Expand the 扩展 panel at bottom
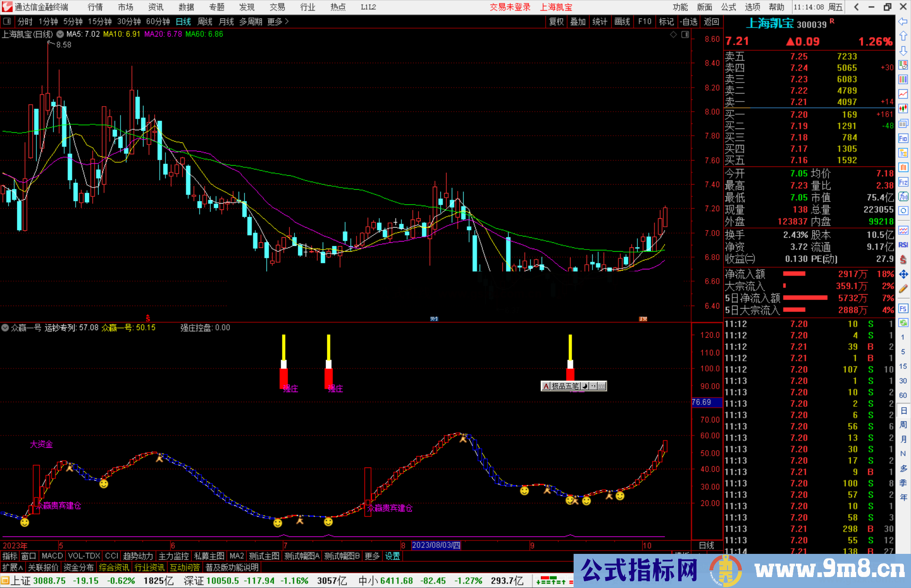This screenshot has height=588, width=911. (12, 567)
